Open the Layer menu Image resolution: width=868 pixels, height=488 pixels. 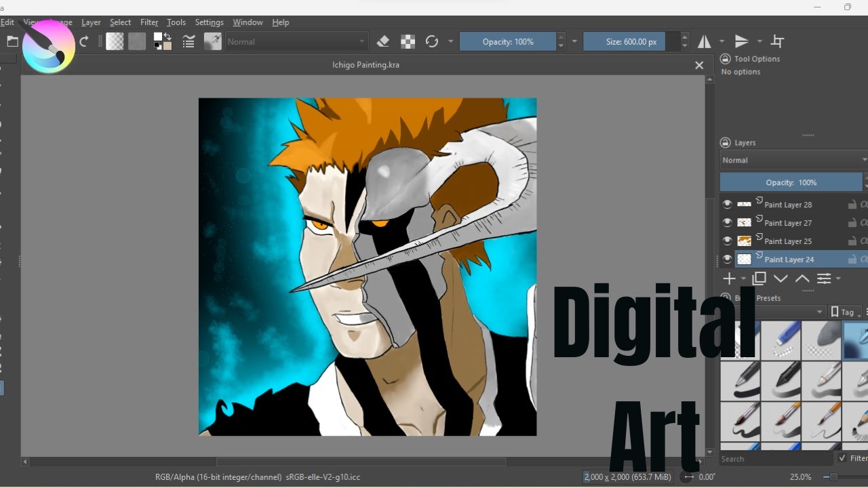[91, 22]
